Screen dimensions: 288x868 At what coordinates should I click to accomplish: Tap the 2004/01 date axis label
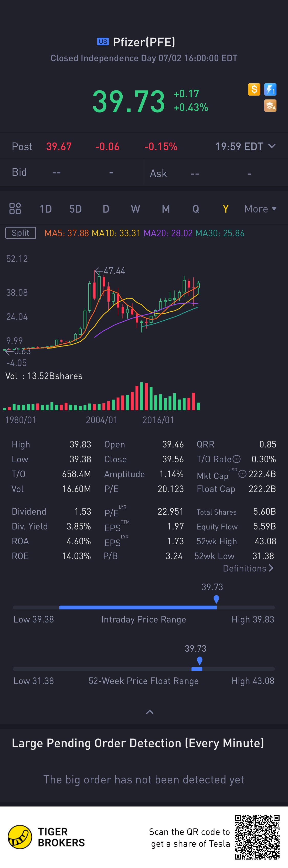(102, 420)
